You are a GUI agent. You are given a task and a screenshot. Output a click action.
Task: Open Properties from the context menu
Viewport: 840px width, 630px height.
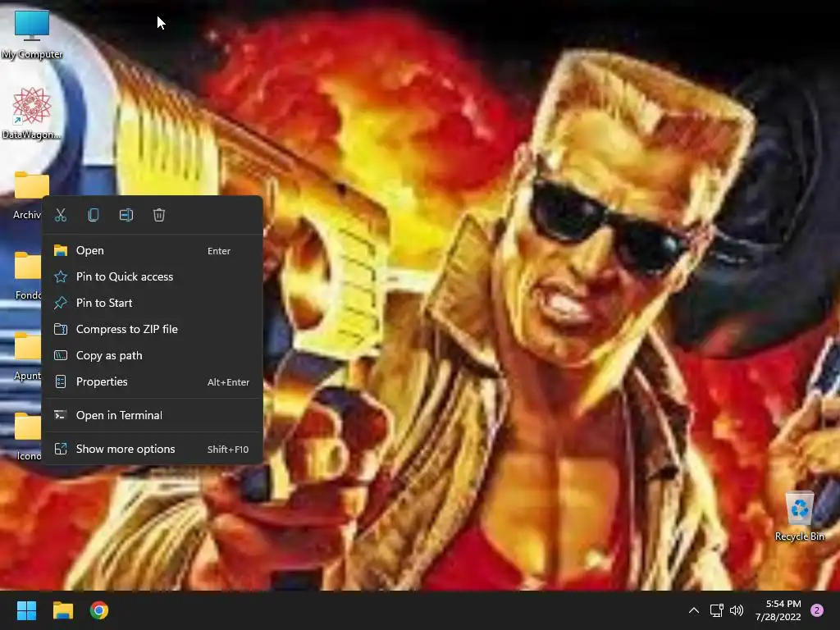click(x=152, y=381)
